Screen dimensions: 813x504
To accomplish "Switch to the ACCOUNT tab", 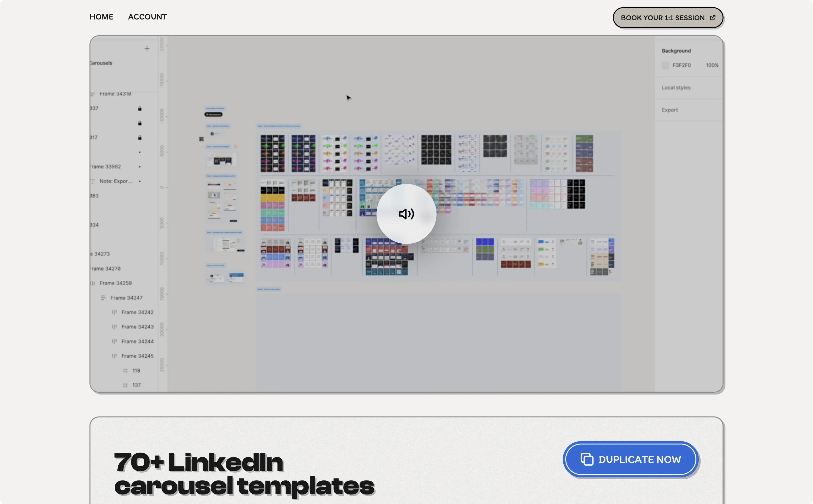I will point(148,17).
